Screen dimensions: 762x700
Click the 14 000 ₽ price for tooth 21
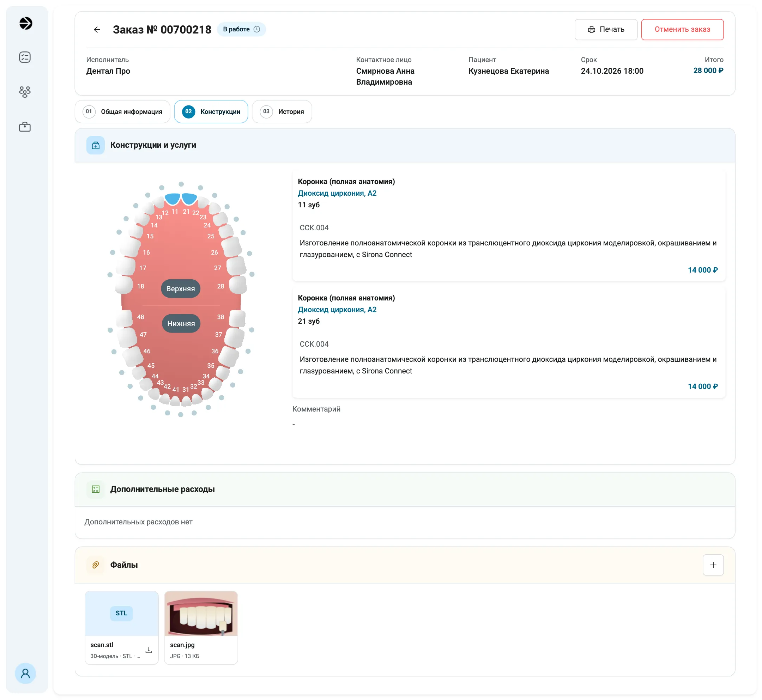click(x=703, y=386)
